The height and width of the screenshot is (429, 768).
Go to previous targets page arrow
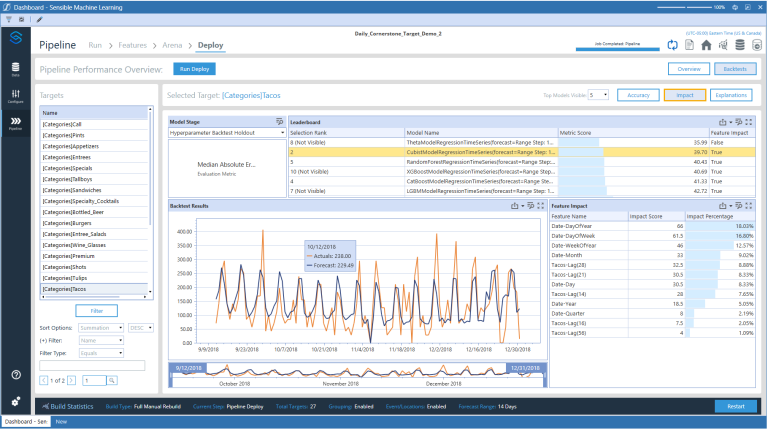tap(44, 380)
